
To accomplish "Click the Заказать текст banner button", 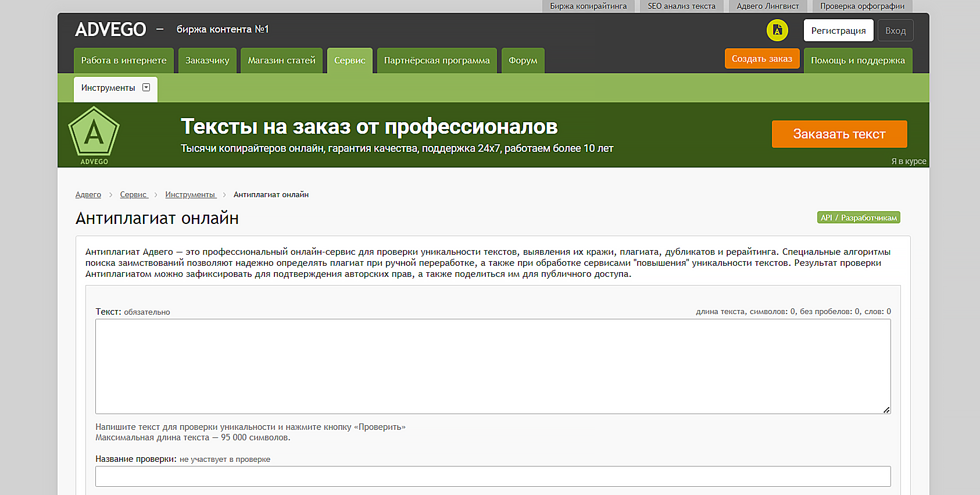I will pyautogui.click(x=839, y=134).
